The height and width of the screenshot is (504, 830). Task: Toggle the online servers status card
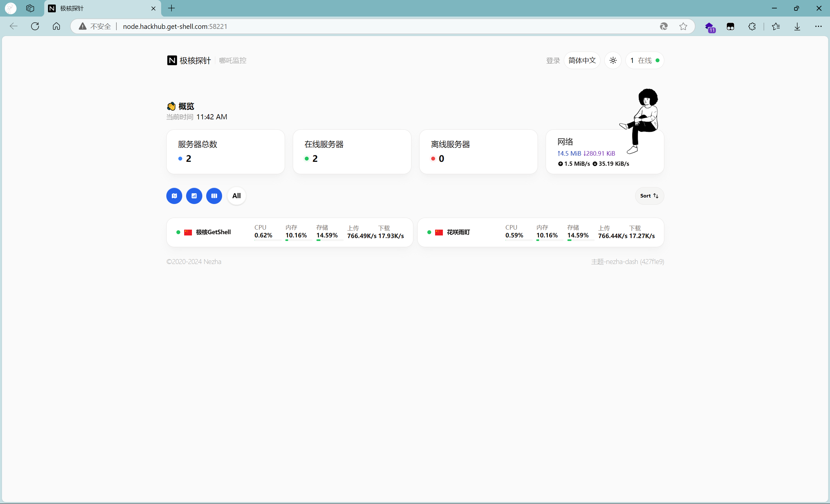(x=352, y=151)
